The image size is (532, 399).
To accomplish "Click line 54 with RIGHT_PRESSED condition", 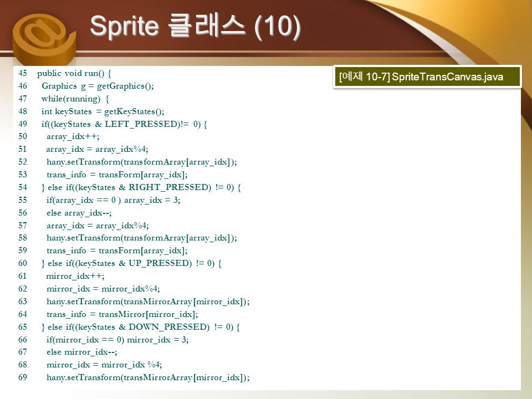I will click(141, 188).
